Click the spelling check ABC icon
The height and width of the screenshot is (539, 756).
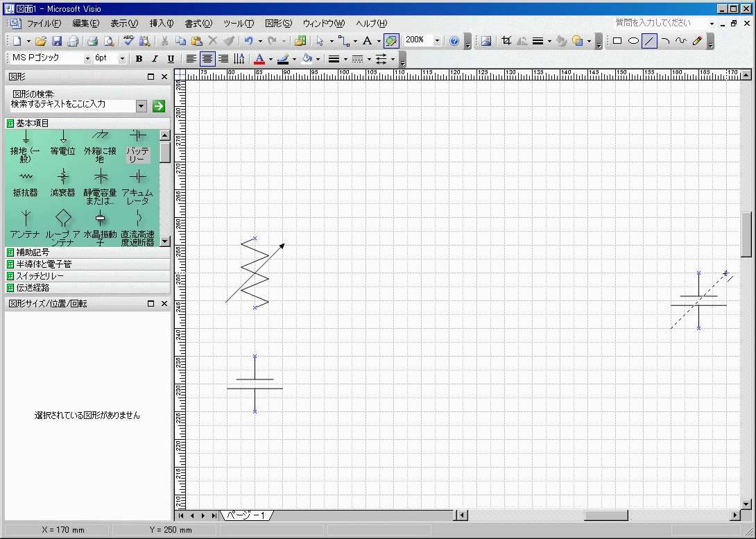[x=128, y=41]
